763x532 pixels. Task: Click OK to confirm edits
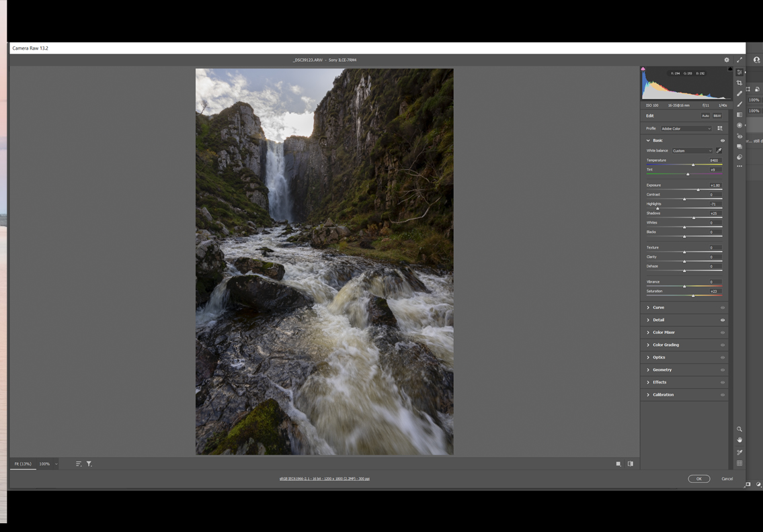point(698,479)
